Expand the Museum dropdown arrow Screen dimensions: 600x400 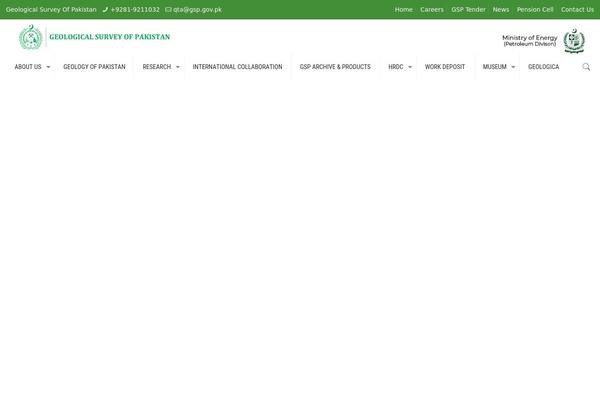[x=513, y=67]
